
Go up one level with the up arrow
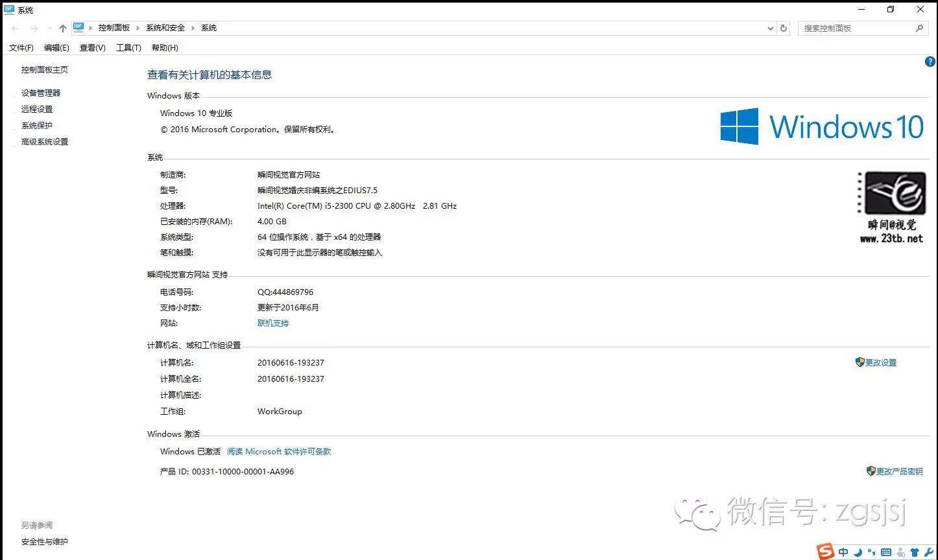(x=63, y=29)
